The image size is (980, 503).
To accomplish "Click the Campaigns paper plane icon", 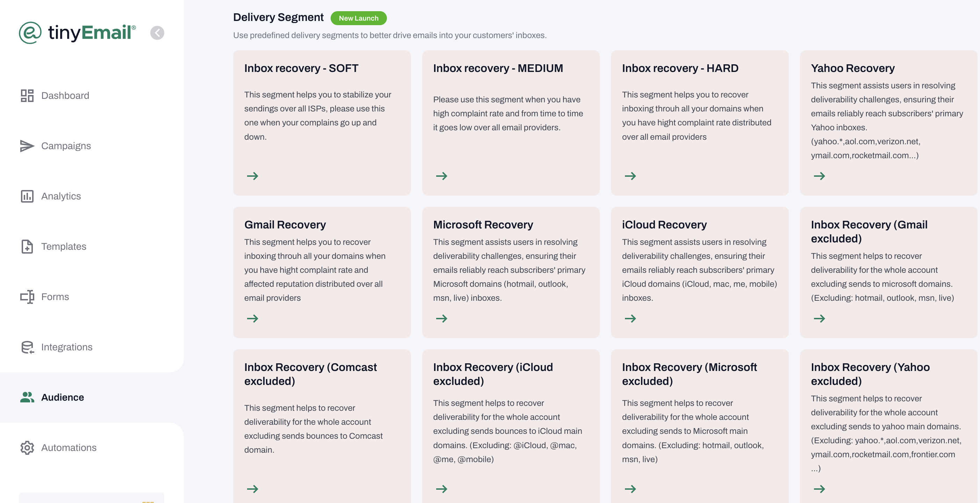I will 27,146.
